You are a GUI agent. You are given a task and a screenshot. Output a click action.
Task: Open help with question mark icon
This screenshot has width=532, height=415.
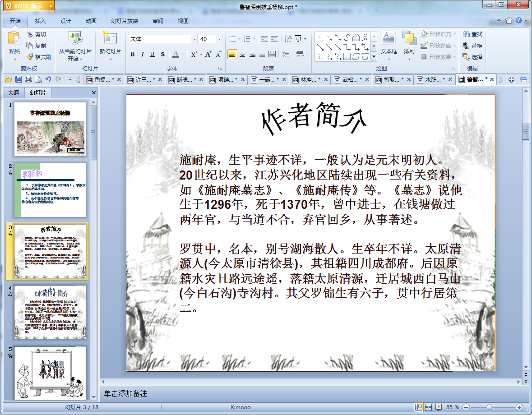click(x=519, y=20)
